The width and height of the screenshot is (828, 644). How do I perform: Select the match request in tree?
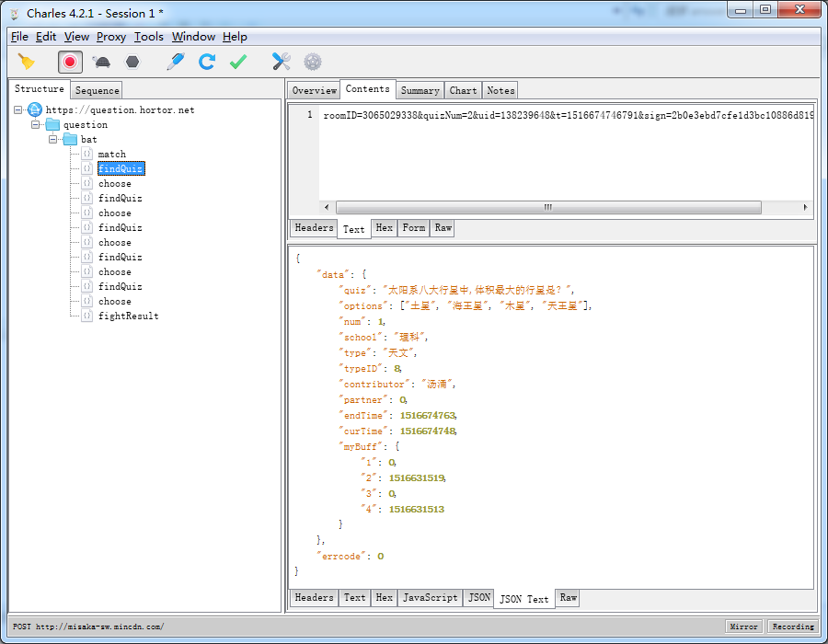(x=112, y=155)
